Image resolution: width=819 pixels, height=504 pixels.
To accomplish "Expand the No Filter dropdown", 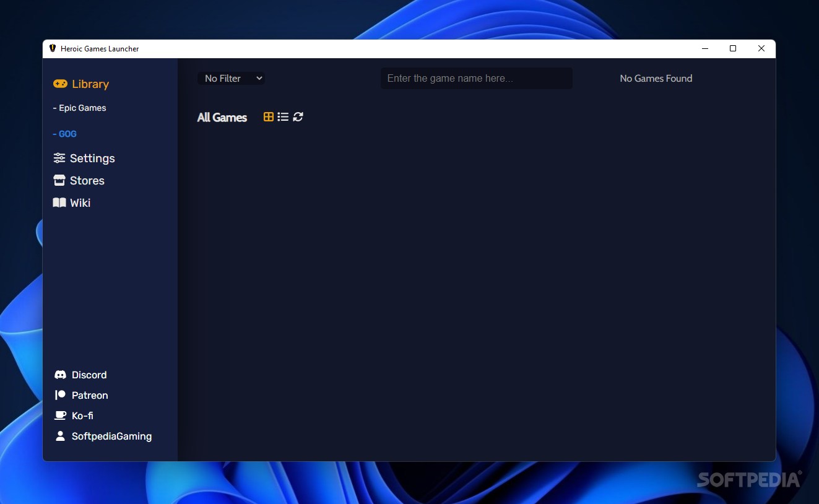I will click(232, 79).
